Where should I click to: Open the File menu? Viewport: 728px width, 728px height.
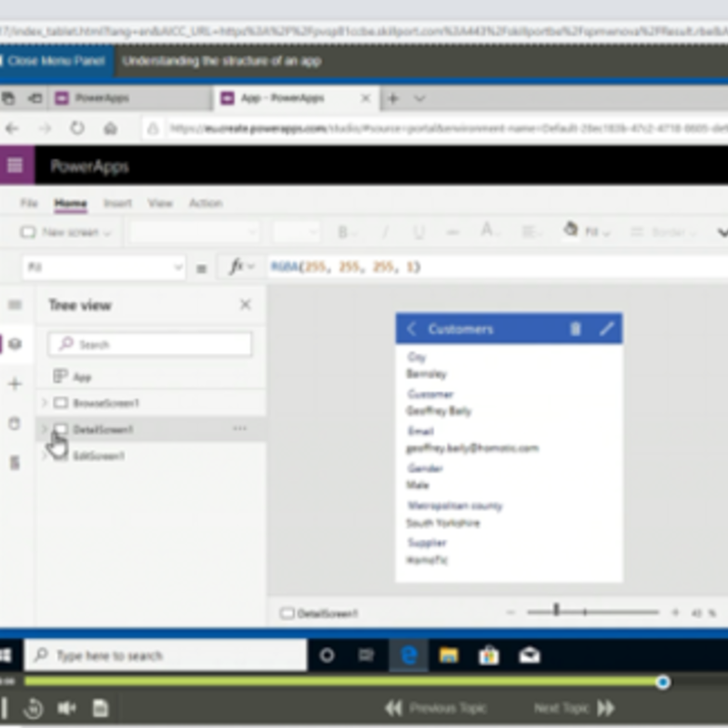point(29,203)
